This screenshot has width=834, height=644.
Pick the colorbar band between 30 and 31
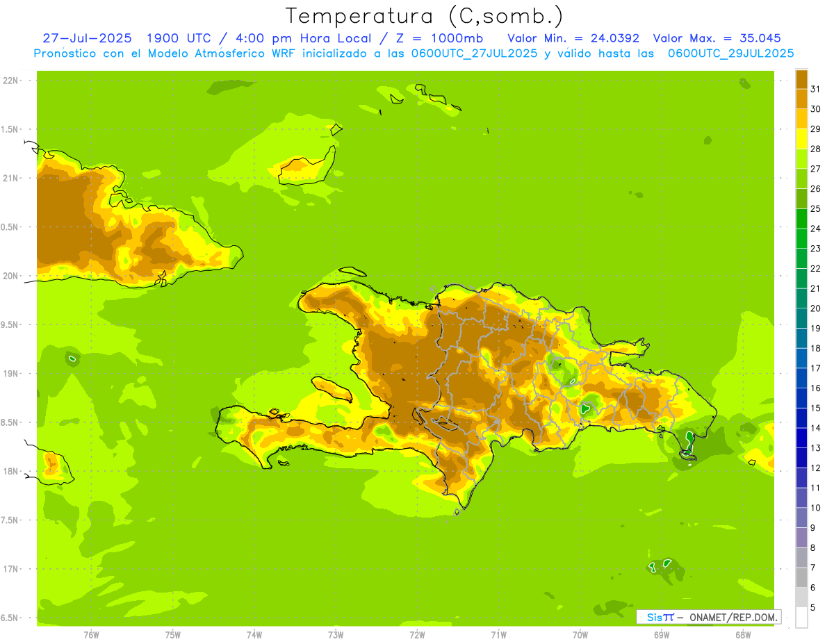[801, 99]
